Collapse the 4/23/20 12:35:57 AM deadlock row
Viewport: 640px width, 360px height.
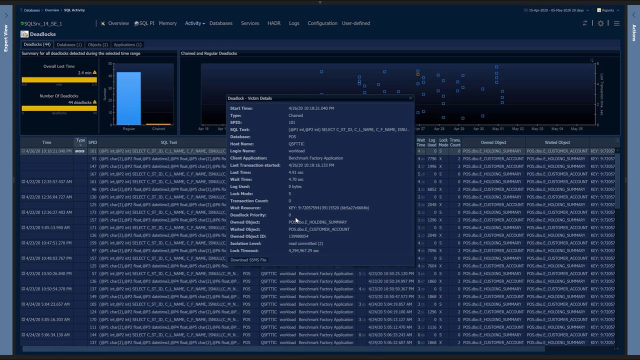coord(23,182)
